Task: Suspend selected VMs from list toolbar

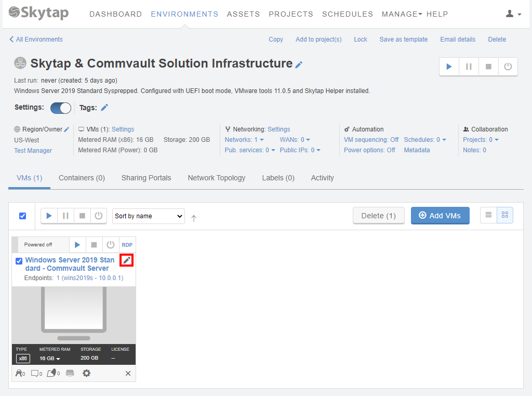Action: click(x=65, y=216)
